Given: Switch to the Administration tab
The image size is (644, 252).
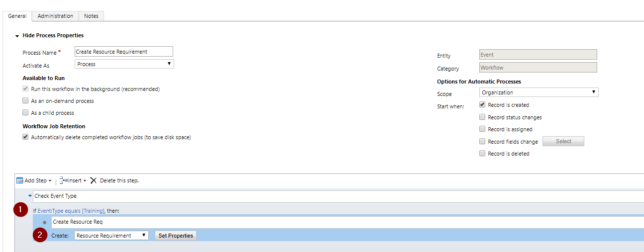Looking at the screenshot, I should coord(55,16).
